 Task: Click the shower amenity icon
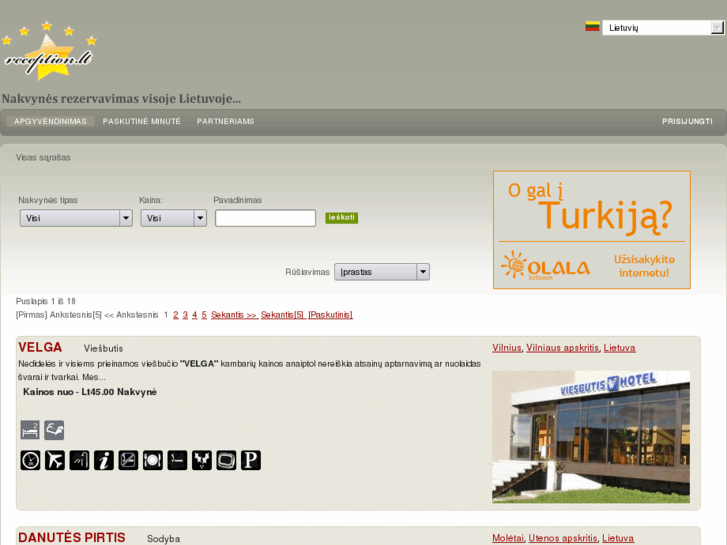79,460
